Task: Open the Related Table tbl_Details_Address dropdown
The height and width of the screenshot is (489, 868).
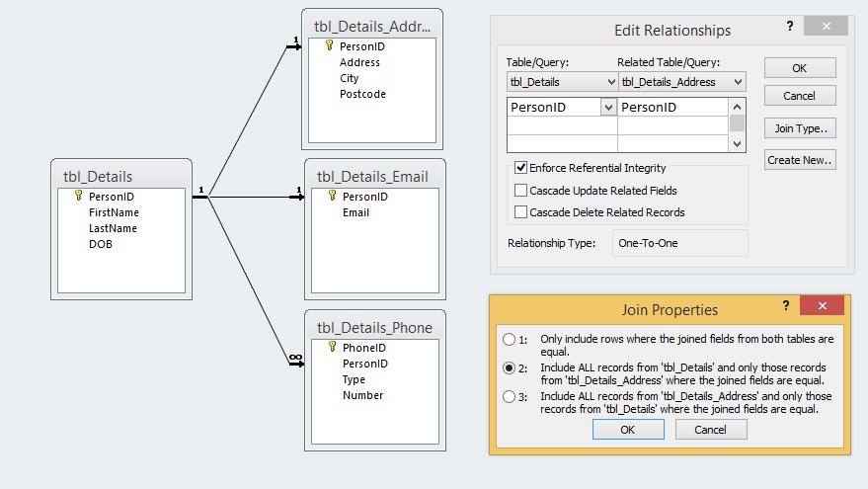Action: 682,82
